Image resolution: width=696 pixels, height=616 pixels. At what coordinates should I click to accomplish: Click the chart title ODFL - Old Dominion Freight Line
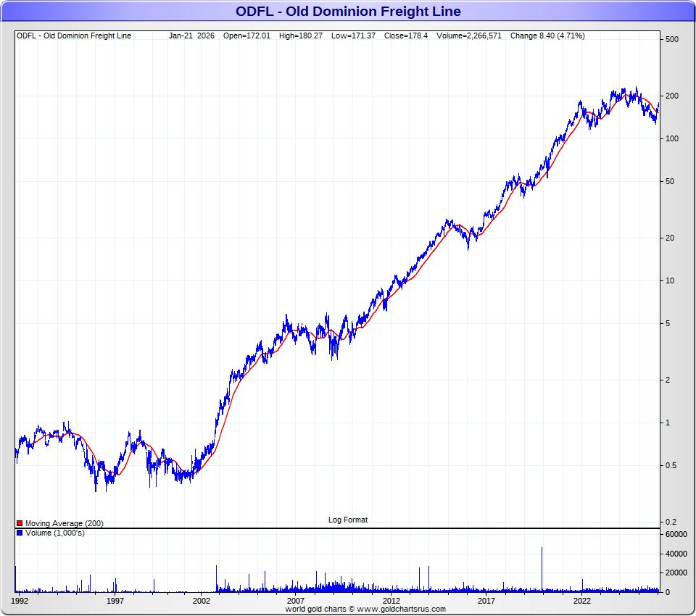[348, 12]
